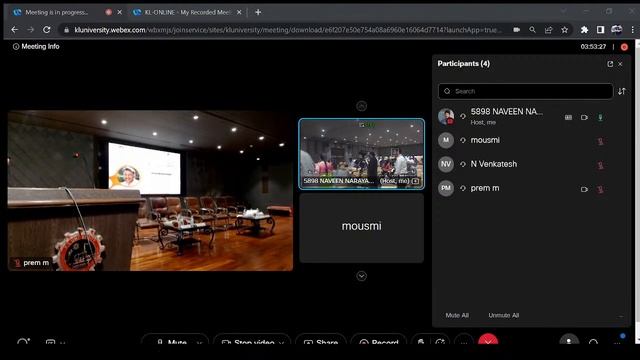
Task: Close the Participants panel
Action: pyautogui.click(x=620, y=64)
